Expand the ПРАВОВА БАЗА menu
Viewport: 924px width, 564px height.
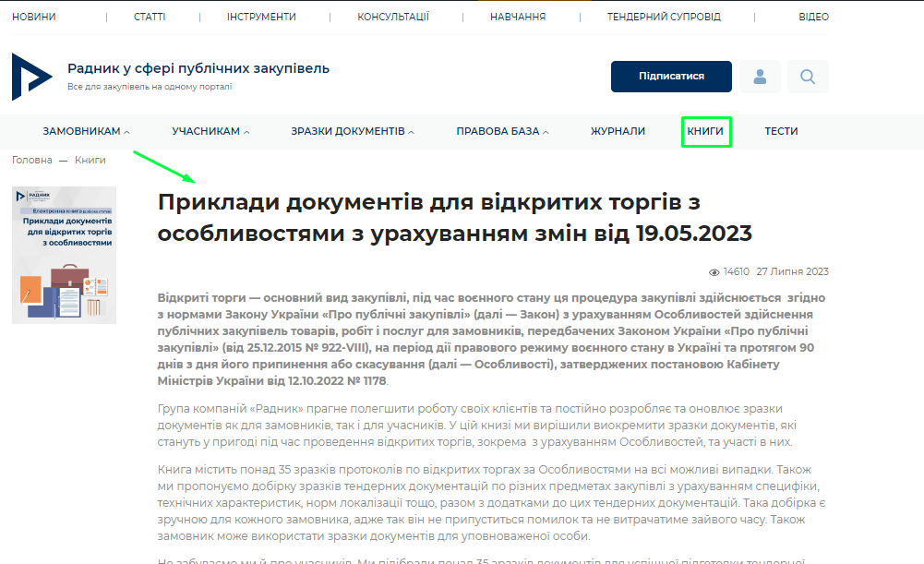pos(502,131)
